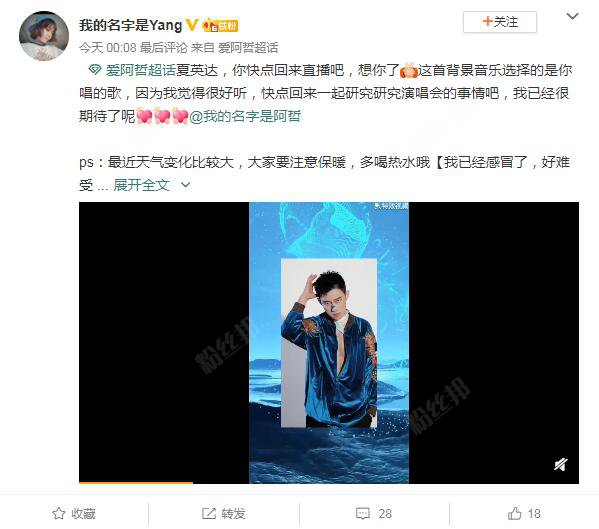The height and width of the screenshot is (529, 599).
Task: Open the 爱阿哲超话 source link
Action: pyautogui.click(x=248, y=48)
